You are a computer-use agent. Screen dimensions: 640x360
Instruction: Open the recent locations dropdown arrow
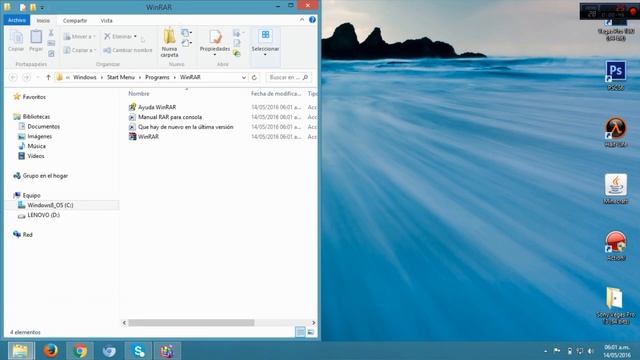38,77
